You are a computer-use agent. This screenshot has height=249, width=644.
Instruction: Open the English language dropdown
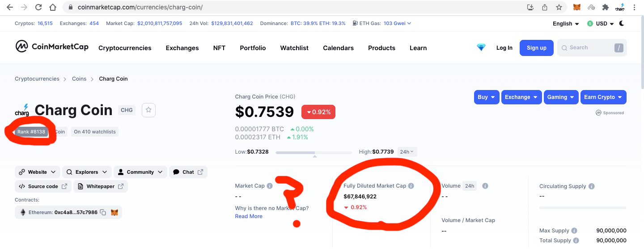click(x=566, y=24)
